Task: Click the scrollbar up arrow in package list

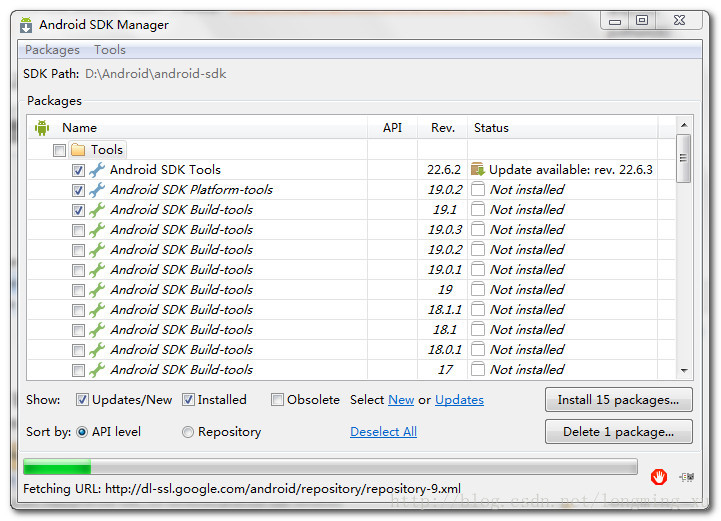Action: click(684, 125)
